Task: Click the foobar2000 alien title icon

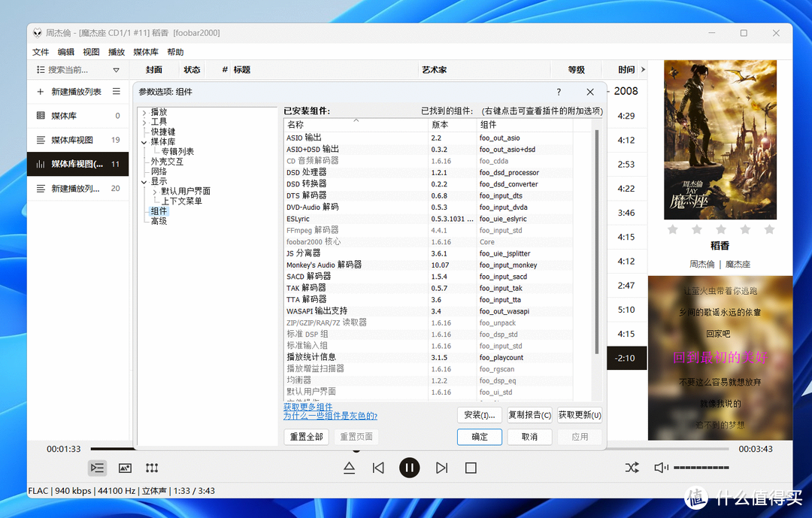Action: tap(38, 32)
